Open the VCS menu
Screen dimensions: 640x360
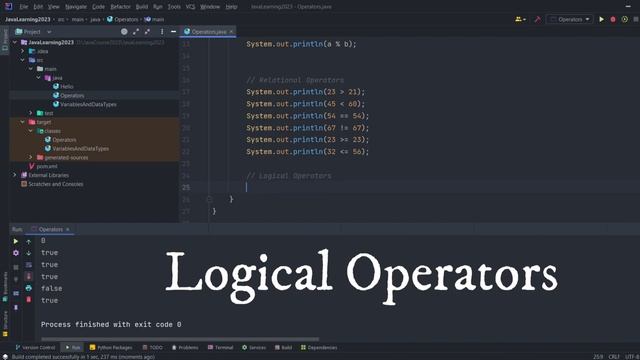coord(190,7)
